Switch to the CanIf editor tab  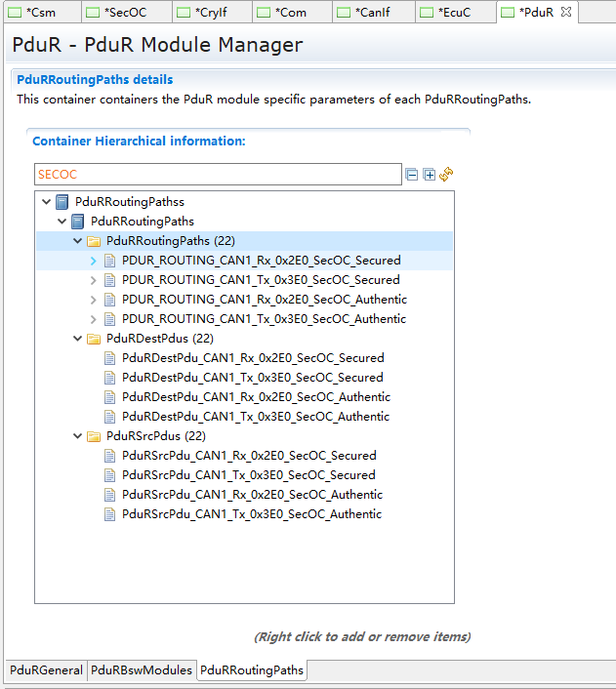point(374,12)
